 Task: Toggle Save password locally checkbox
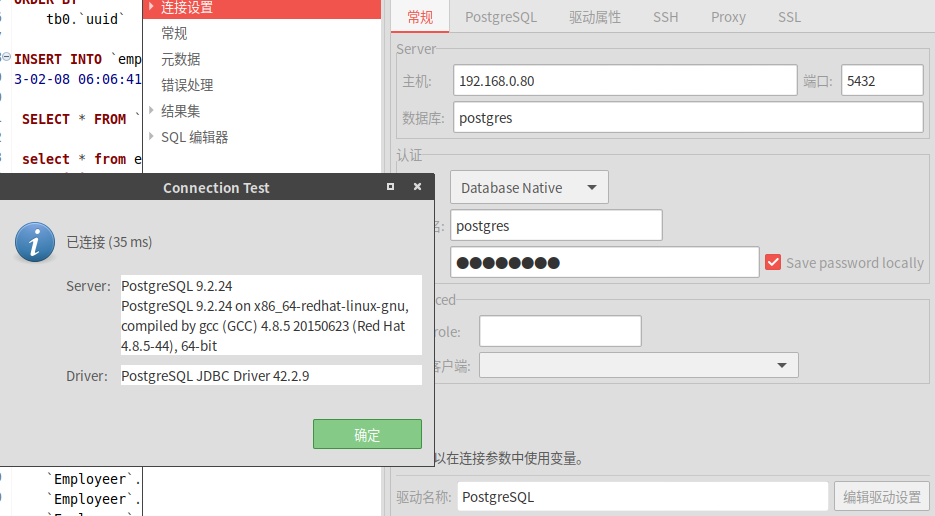[773, 262]
